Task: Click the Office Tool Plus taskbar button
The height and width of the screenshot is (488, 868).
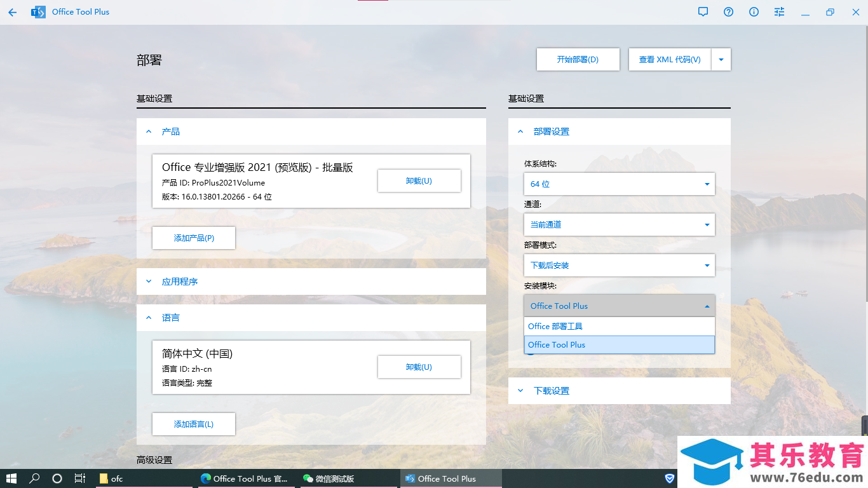Action: 451,478
